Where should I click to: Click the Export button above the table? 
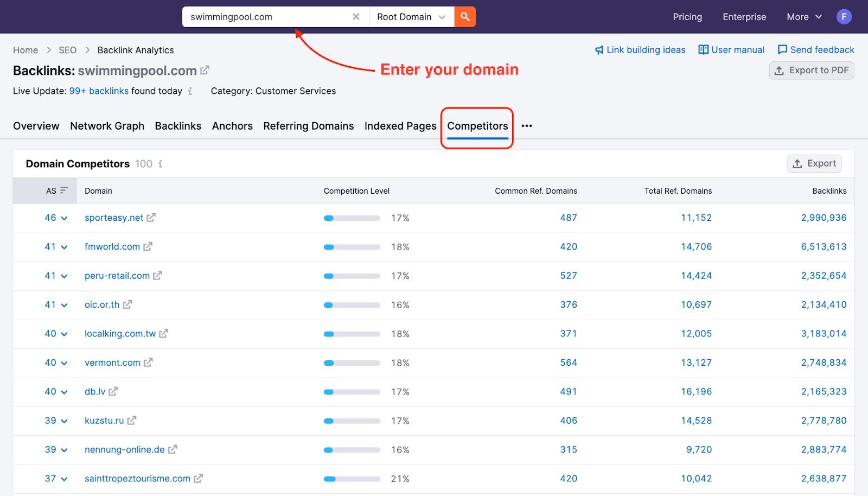[x=814, y=163]
